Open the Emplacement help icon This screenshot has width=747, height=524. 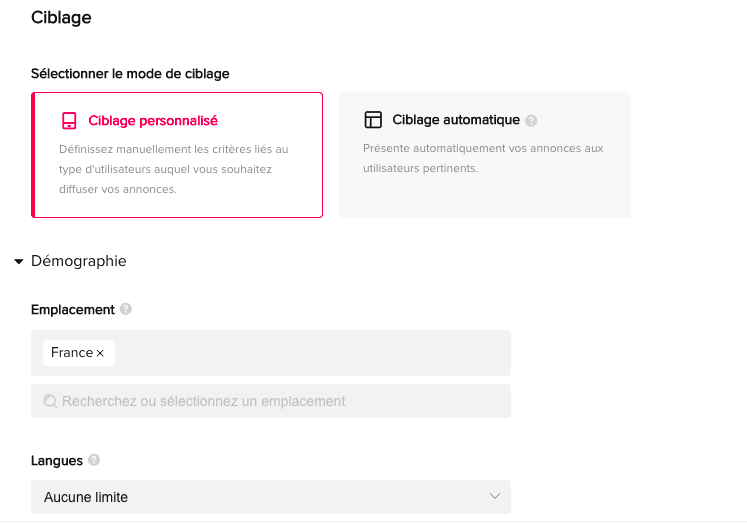[126, 310]
